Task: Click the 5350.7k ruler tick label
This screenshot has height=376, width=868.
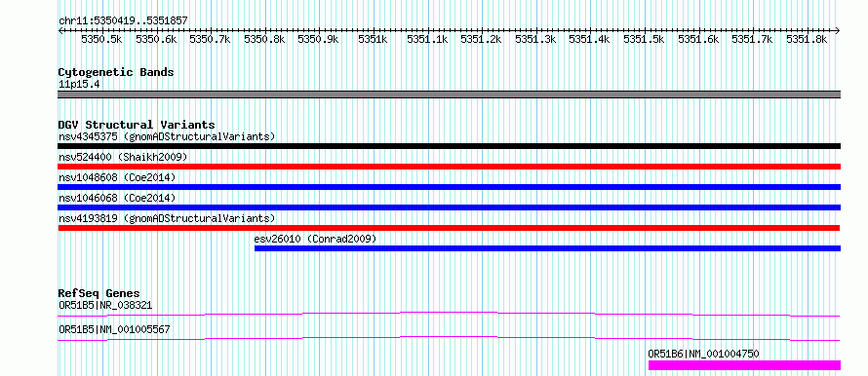Action: coord(210,39)
